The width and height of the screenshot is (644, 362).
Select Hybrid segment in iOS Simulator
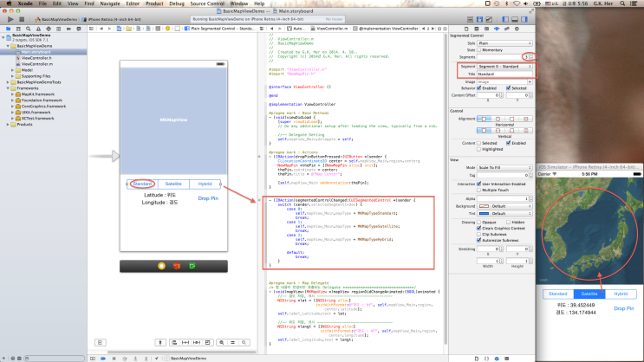click(620, 294)
